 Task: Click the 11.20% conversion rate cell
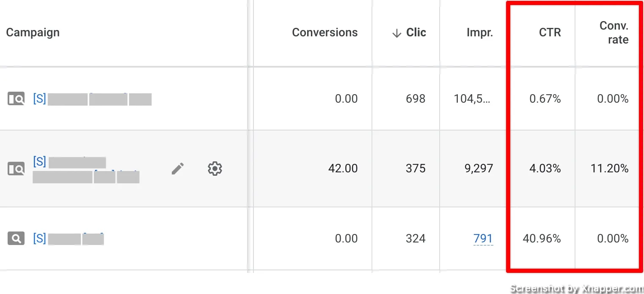click(609, 169)
